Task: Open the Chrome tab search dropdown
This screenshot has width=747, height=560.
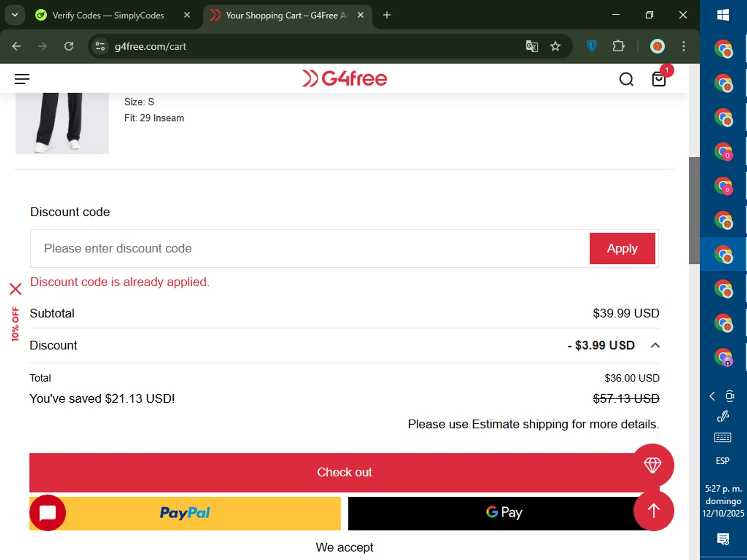Action: [15, 15]
